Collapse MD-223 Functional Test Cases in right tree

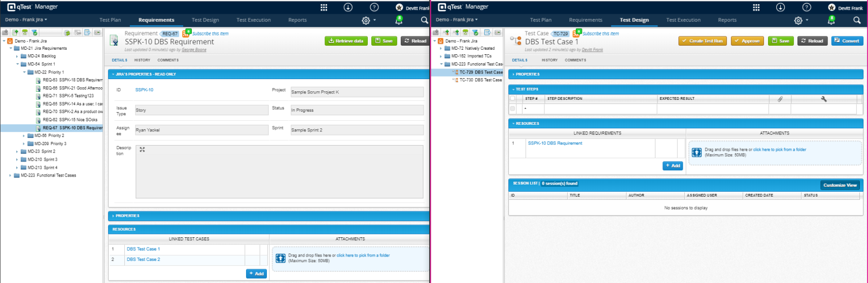[x=441, y=64]
